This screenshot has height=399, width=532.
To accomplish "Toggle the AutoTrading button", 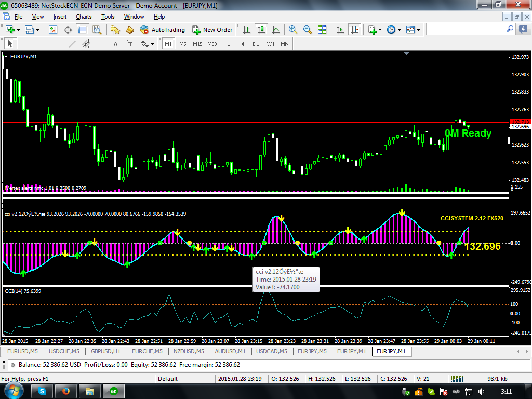I will [x=163, y=30].
